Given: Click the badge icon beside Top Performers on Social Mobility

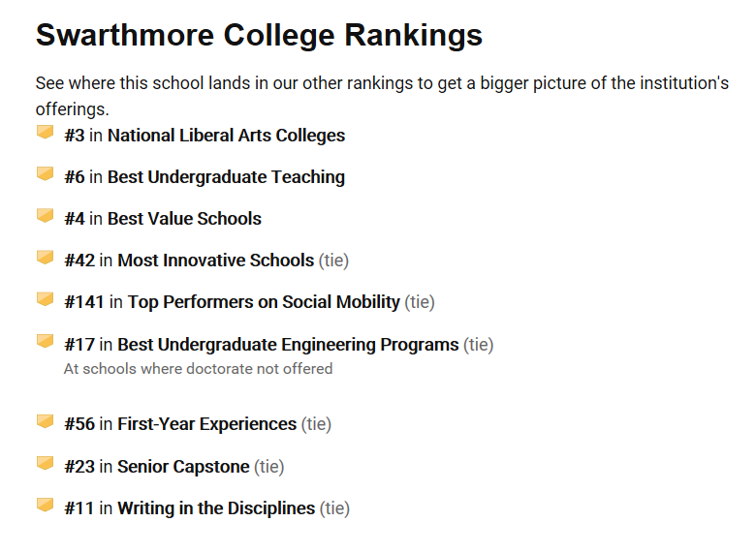Looking at the screenshot, I should click(x=45, y=299).
